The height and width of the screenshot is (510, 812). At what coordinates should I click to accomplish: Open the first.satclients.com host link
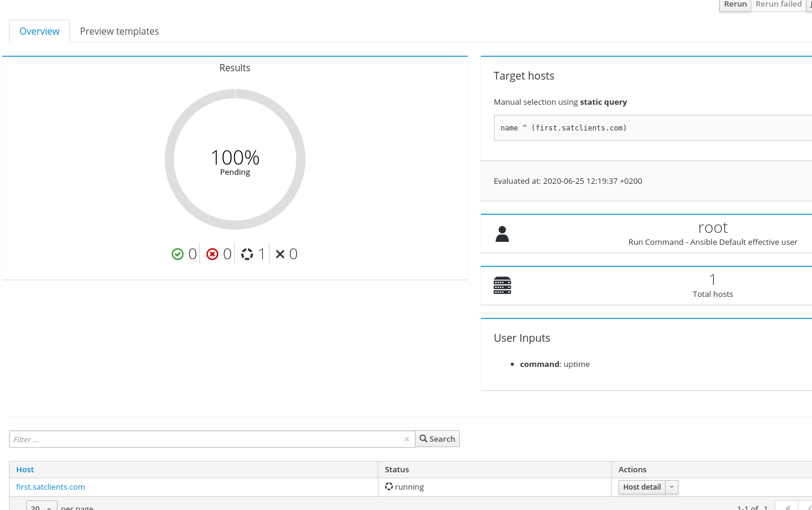pos(50,487)
